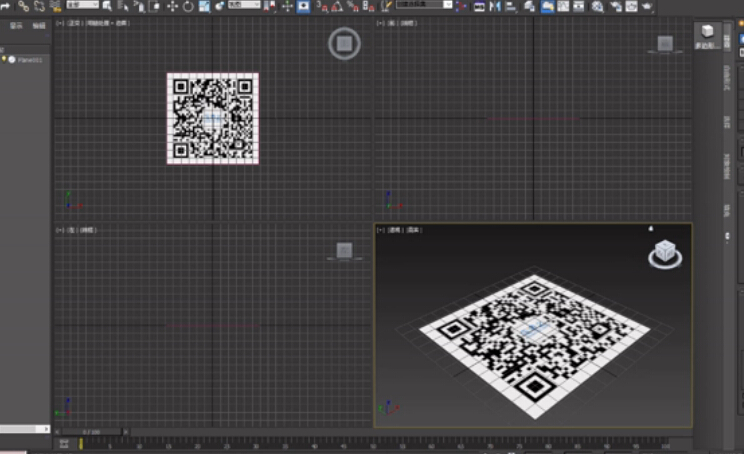Open the Layer Explorer icon

(x=530, y=6)
